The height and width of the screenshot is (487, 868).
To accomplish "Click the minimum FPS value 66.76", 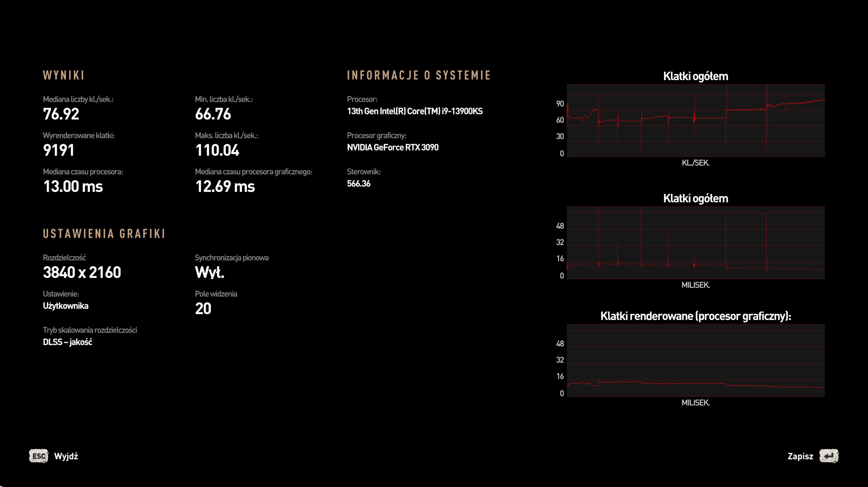I will coord(213,114).
